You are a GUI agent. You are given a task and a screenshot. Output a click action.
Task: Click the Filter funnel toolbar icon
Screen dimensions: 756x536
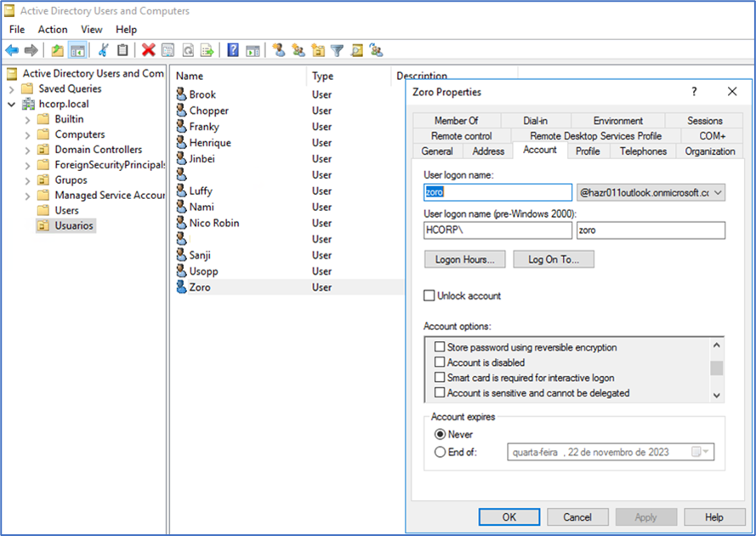[x=337, y=51]
